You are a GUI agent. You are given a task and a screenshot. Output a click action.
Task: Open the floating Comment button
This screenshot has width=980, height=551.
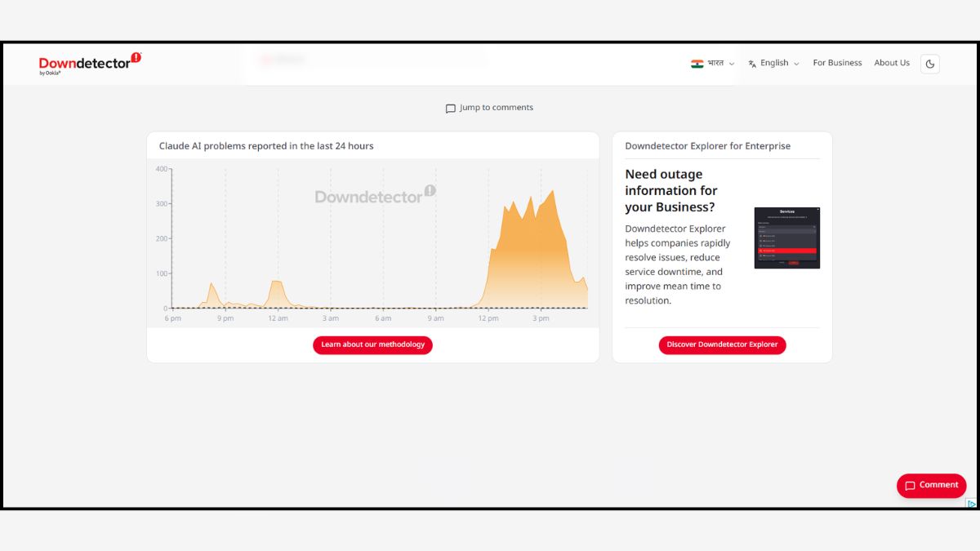931,485
